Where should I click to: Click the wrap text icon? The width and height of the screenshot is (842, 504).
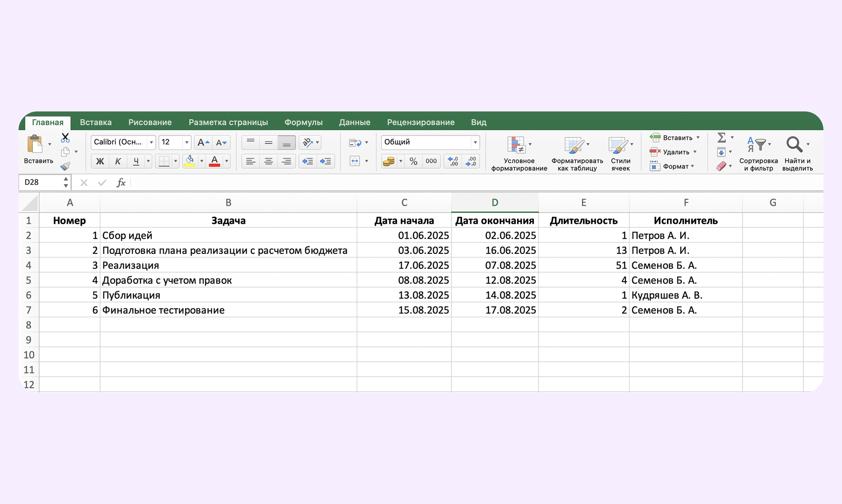355,143
